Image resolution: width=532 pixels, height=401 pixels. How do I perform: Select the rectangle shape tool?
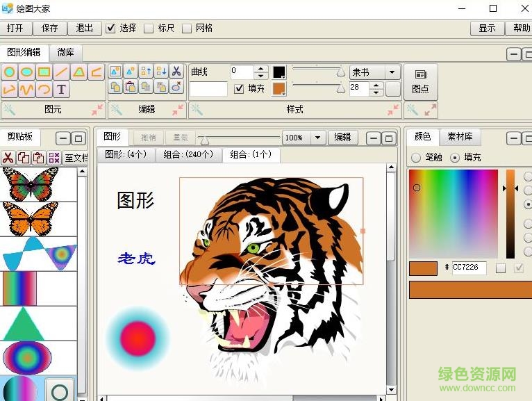click(44, 72)
